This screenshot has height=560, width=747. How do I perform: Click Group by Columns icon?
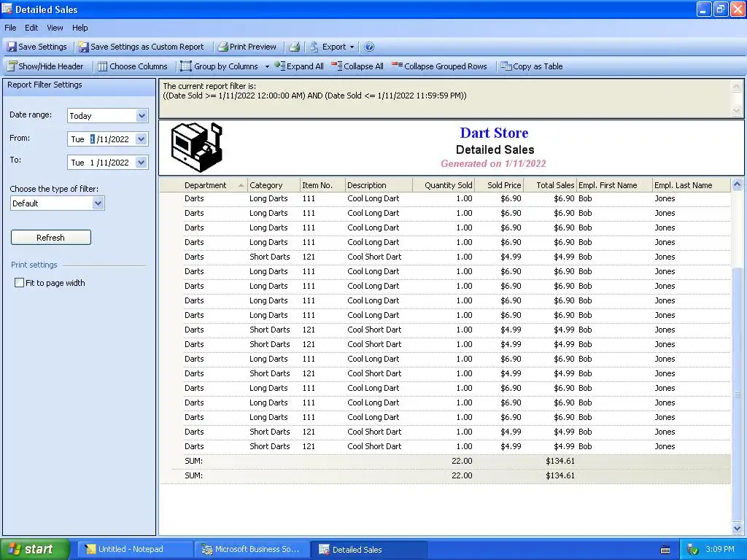[186, 66]
